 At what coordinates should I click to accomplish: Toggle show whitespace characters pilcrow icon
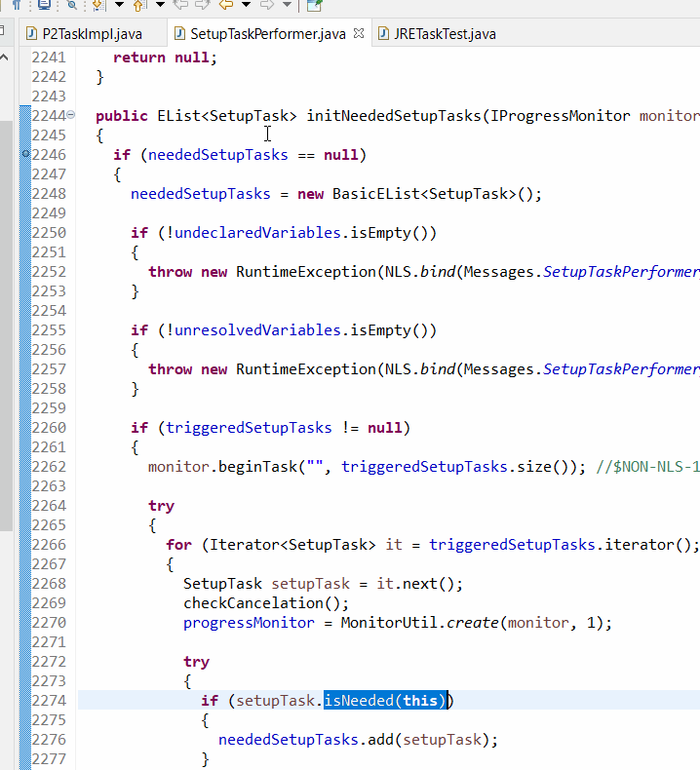17,5
